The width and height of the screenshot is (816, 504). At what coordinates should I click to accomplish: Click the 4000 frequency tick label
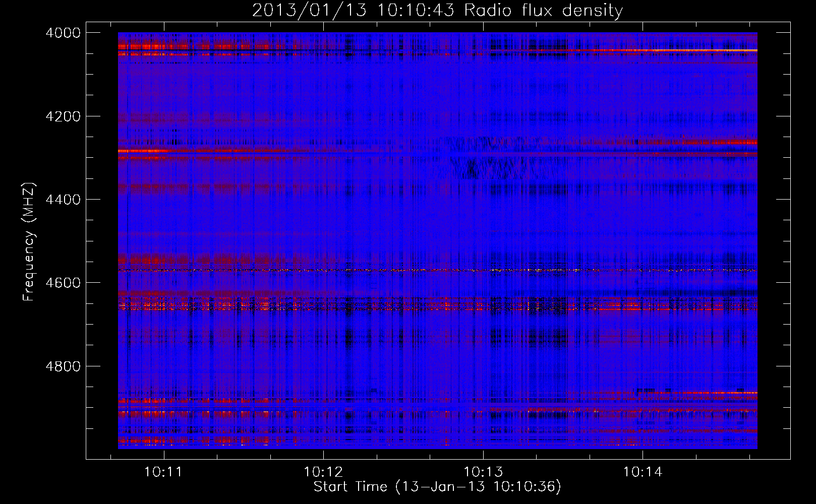point(63,33)
